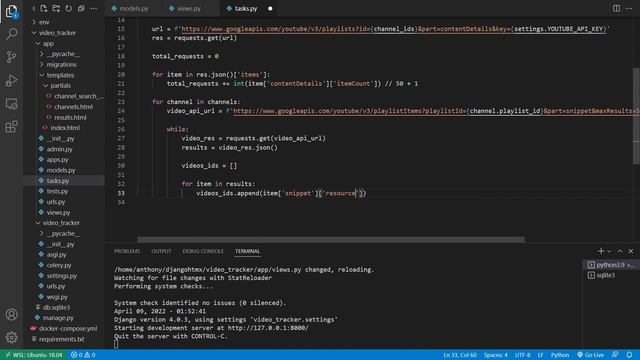
Task: Open the Extensions view
Action: tap(11, 127)
